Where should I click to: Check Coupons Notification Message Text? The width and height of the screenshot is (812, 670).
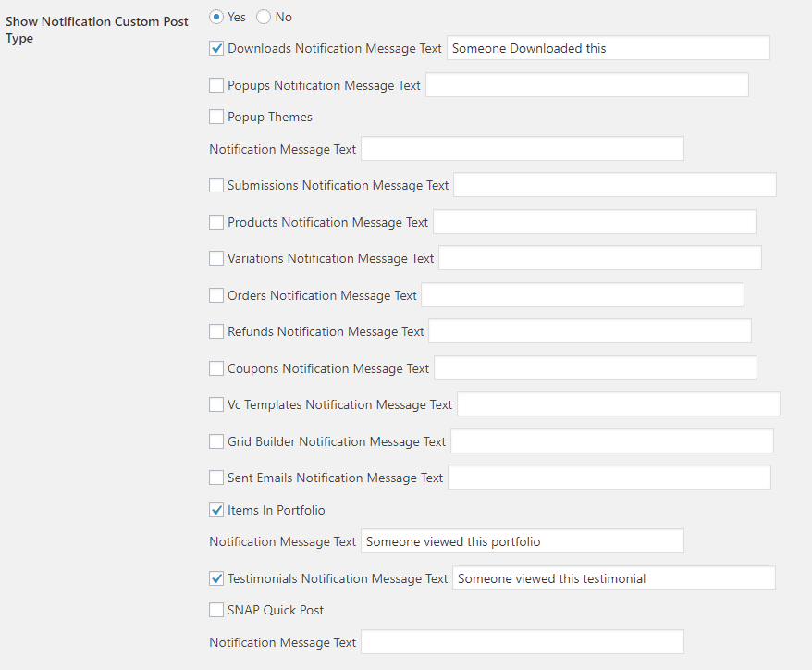point(216,367)
